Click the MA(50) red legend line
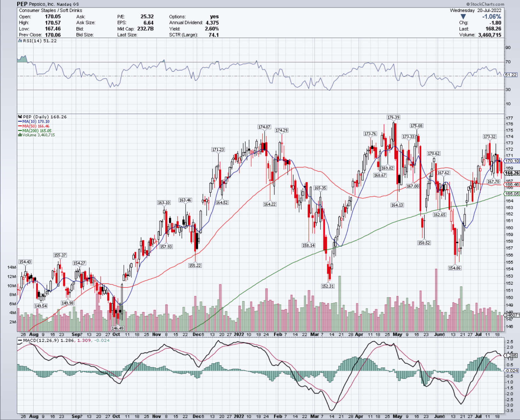The width and height of the screenshot is (520, 420). point(20,126)
